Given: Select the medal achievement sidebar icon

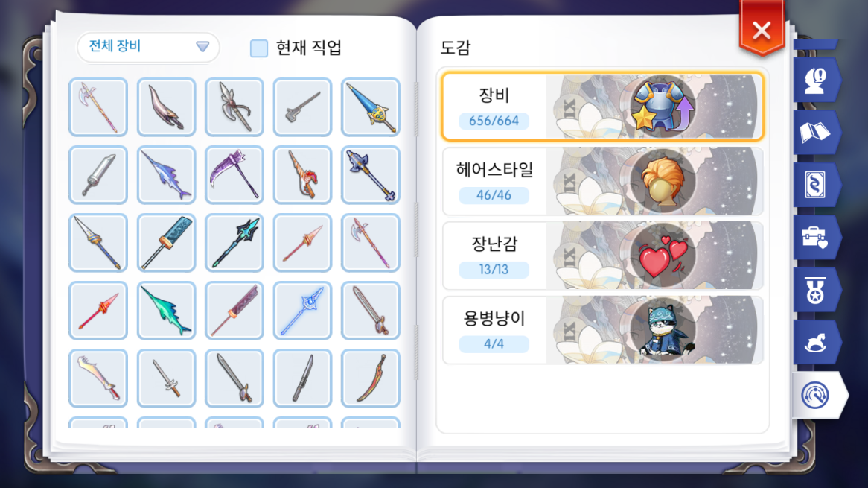Looking at the screenshot, I should coord(815,290).
